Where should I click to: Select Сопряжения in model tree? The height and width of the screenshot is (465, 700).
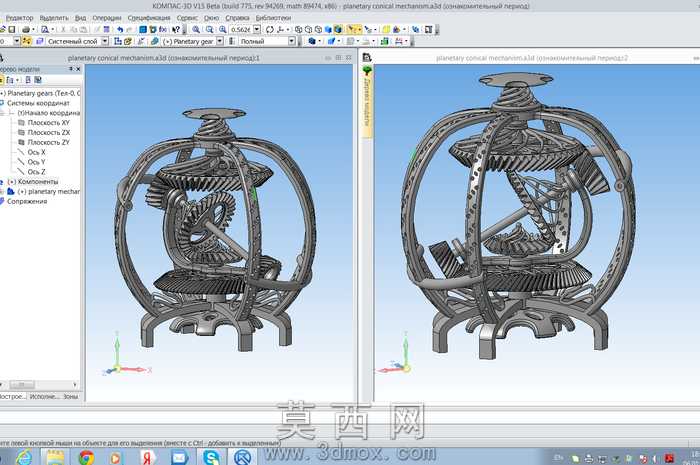pyautogui.click(x=27, y=201)
